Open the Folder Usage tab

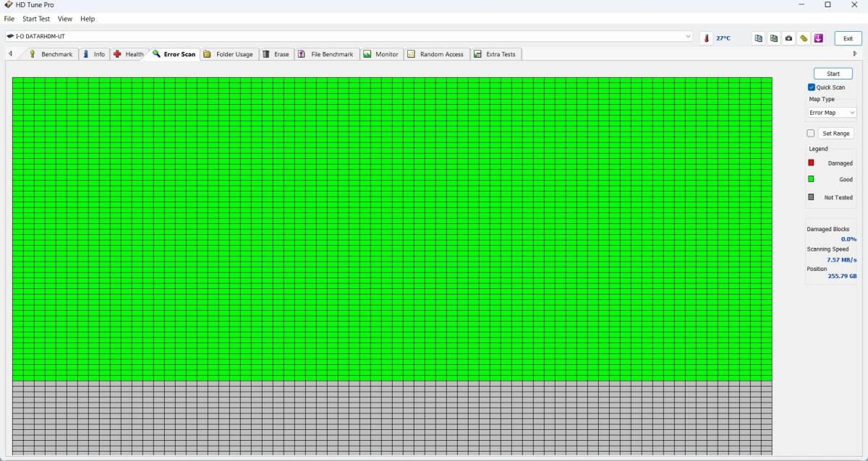click(x=229, y=54)
